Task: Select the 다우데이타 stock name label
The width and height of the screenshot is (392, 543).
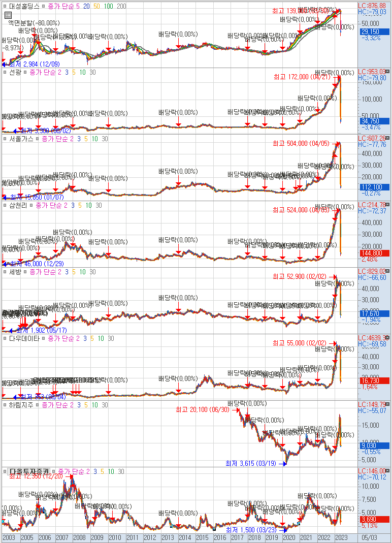Action: click(24, 338)
